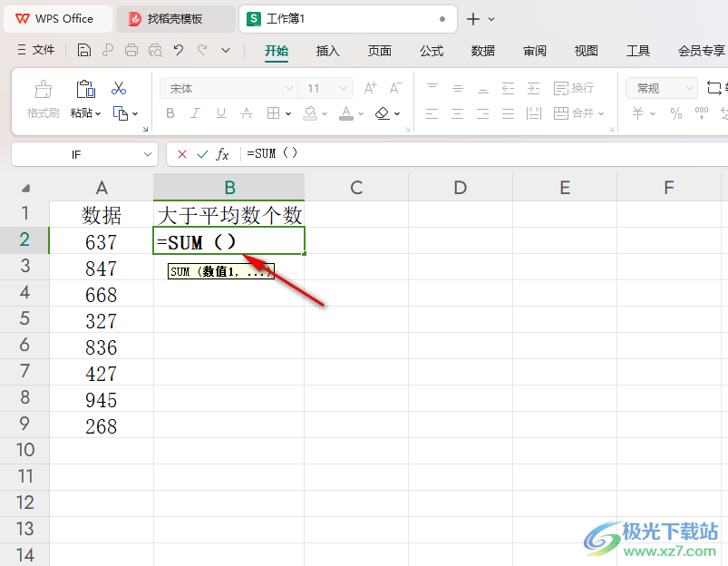Open the 文件 menu

point(36,50)
